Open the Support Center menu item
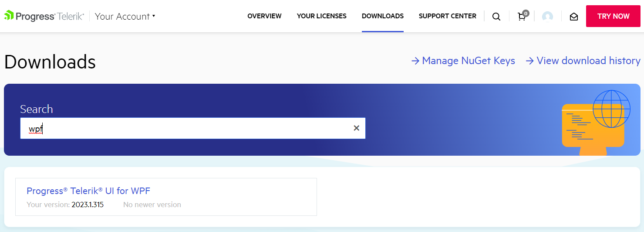This screenshot has width=644, height=232. click(448, 16)
